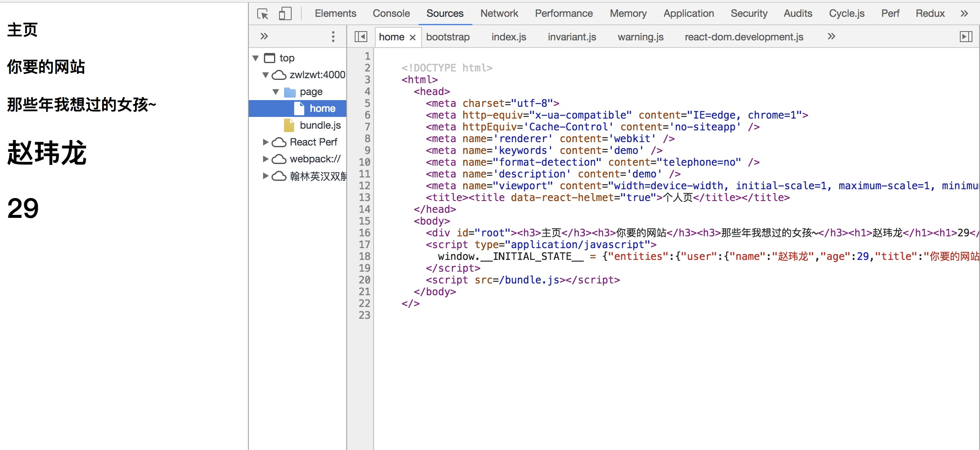Switch to the Perf tab
Viewport: 980px width, 450px height.
coord(890,13)
